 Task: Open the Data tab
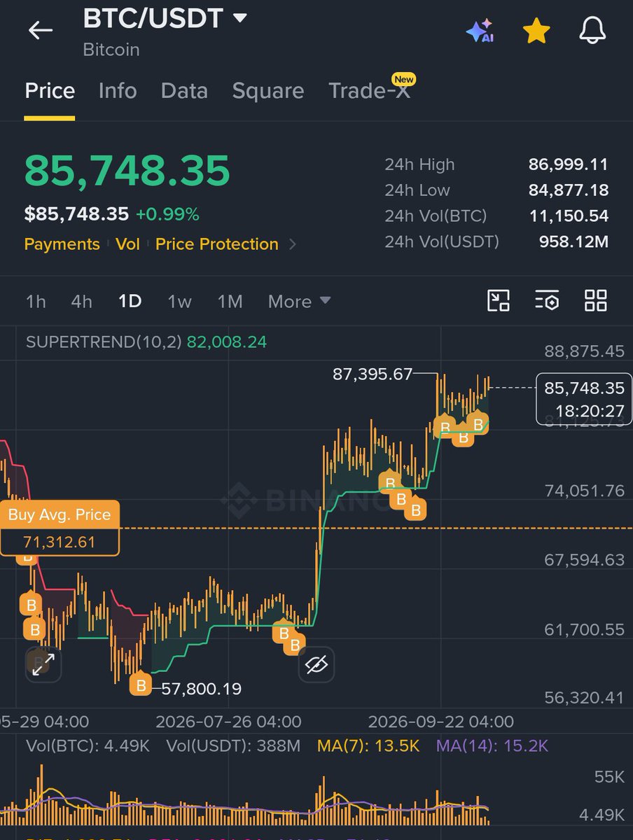184,91
